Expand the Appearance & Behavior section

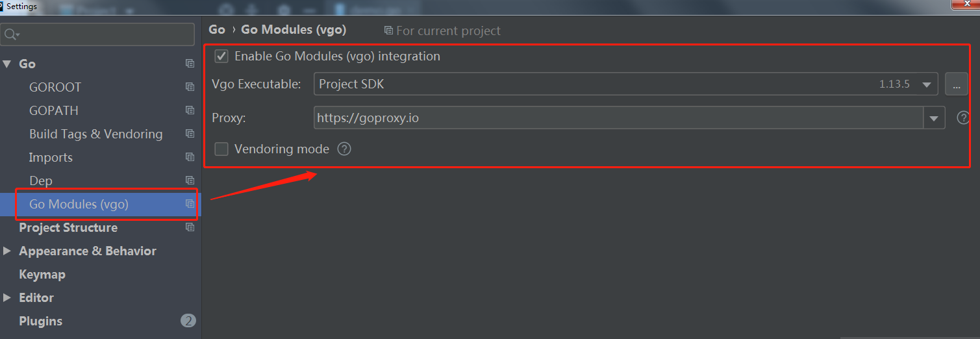[x=7, y=251]
